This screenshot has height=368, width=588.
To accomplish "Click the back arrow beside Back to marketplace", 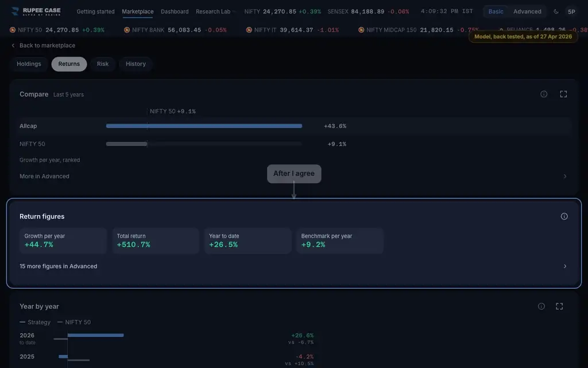I will tap(13, 45).
